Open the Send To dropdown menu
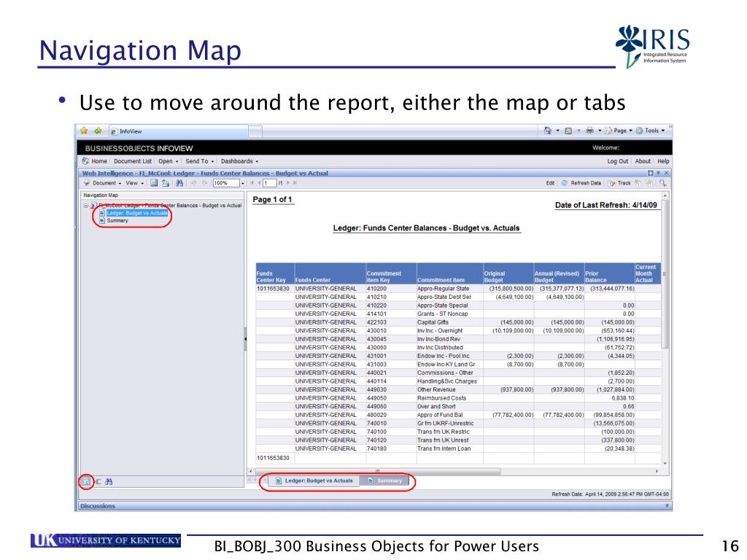Viewport: 747px width, 560px height. tap(200, 161)
